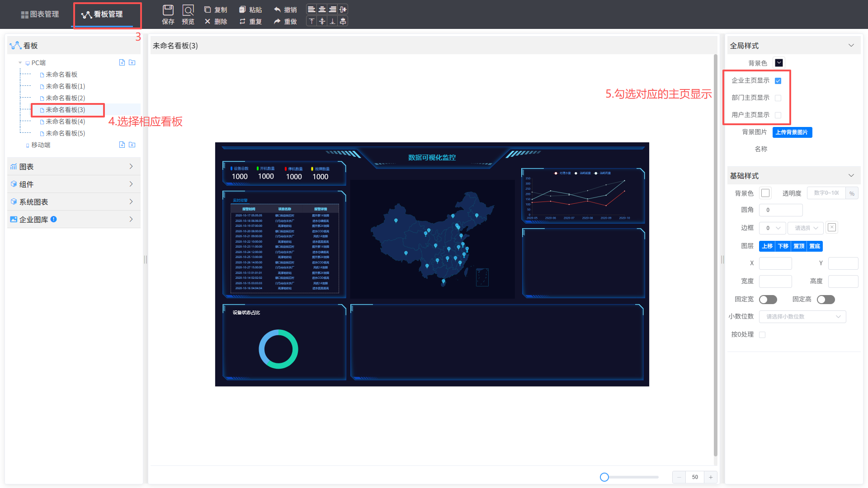
Task: Click the 撤销 undo arrow
Action: (x=277, y=9)
